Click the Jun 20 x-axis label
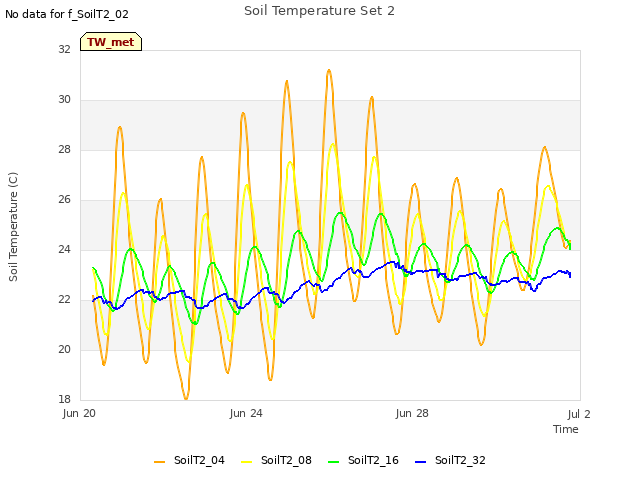Image resolution: width=640 pixels, height=480 pixels. (x=79, y=413)
